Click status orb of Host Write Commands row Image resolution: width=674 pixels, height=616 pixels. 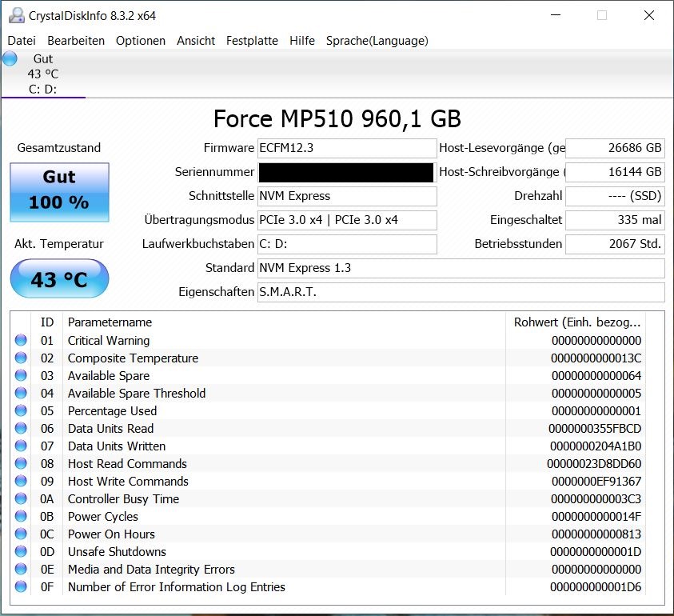(x=21, y=481)
